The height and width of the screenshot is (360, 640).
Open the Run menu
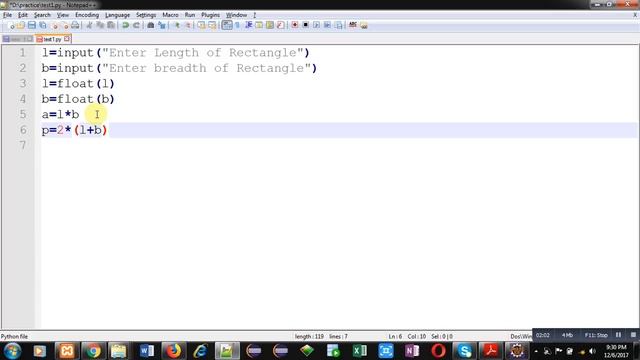coord(190,15)
